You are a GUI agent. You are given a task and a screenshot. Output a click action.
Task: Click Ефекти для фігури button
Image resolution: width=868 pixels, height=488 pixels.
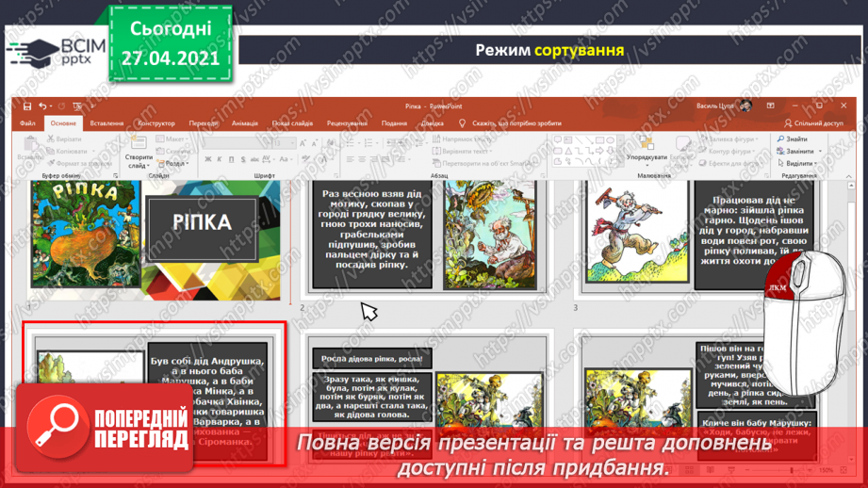729,163
